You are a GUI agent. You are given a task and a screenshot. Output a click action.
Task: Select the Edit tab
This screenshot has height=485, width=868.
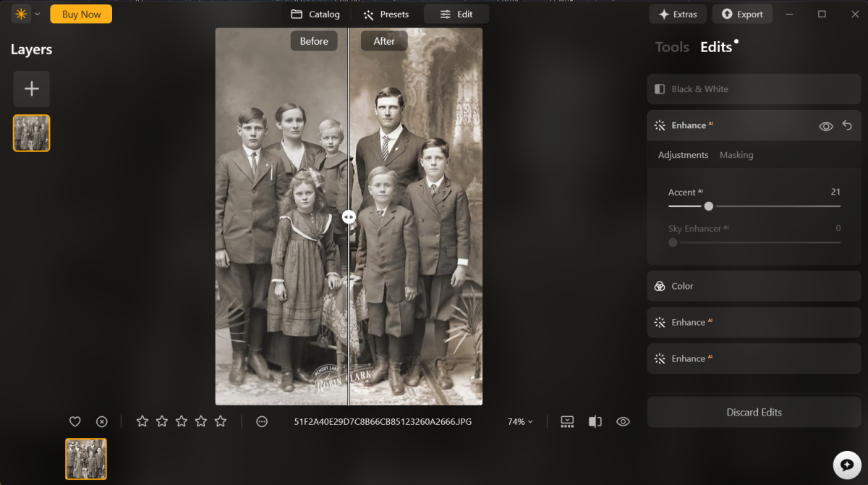[x=456, y=14]
